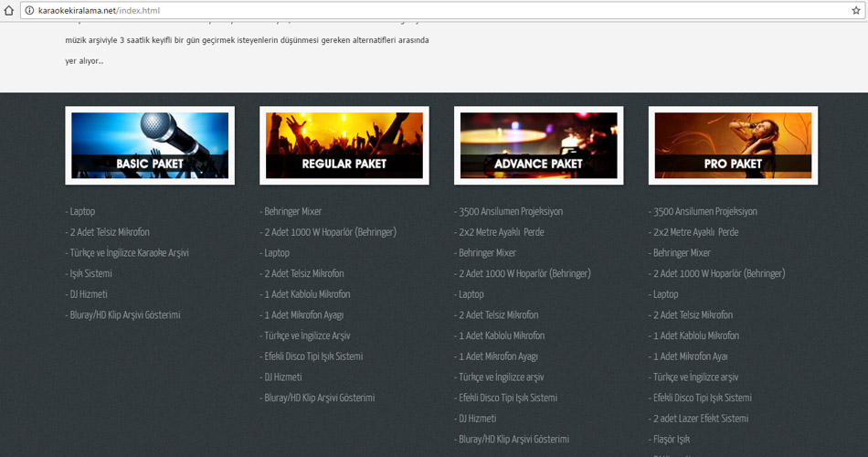Click "Laptop" under Basic Paket
Image resolution: width=868 pixels, height=457 pixels.
tap(80, 212)
